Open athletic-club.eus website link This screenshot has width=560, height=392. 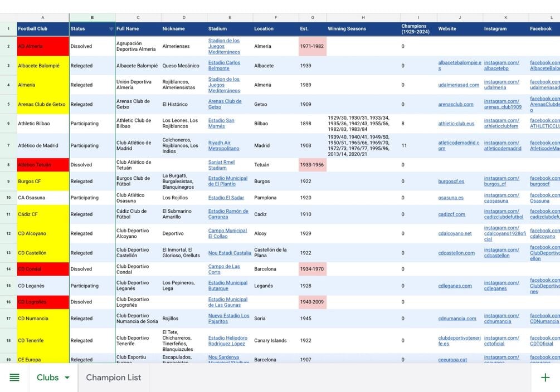coord(456,124)
